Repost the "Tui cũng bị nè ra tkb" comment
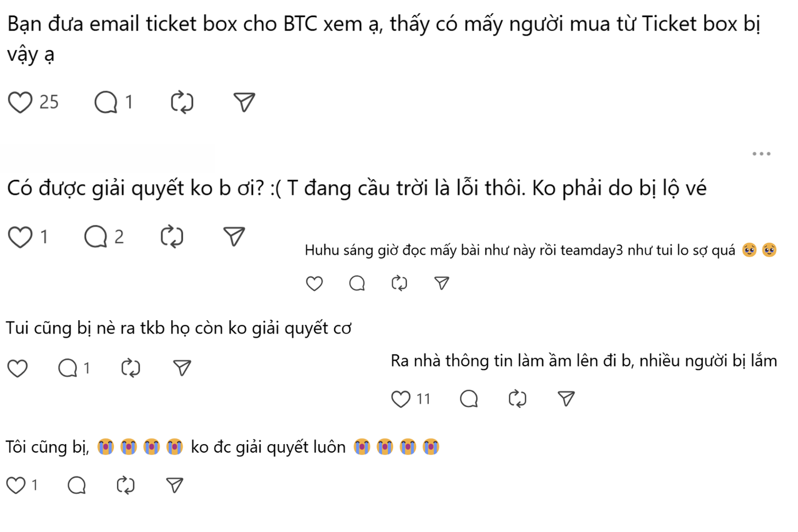 click(x=130, y=368)
